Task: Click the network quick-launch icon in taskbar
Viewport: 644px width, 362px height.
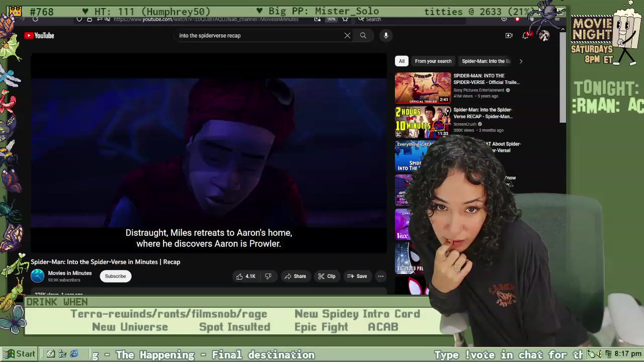Action: pos(62,354)
